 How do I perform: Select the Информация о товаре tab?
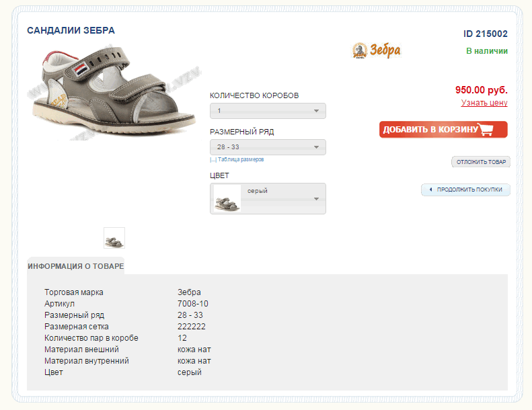[x=76, y=266]
